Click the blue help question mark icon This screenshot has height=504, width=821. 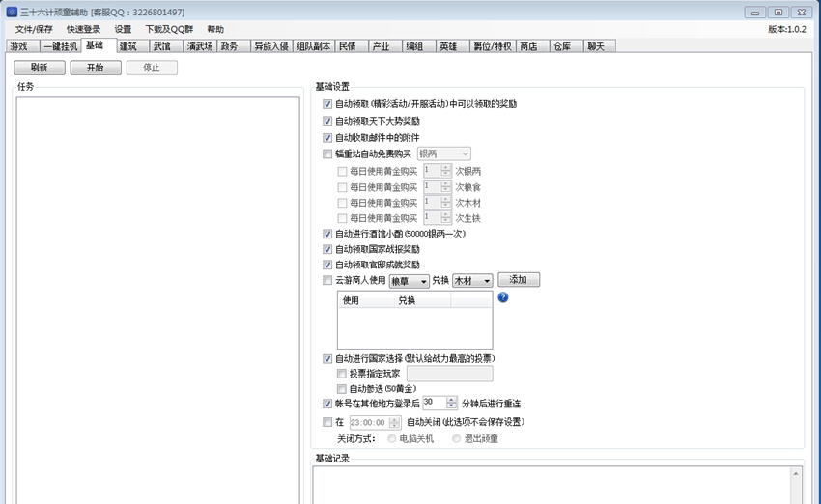pos(502,297)
